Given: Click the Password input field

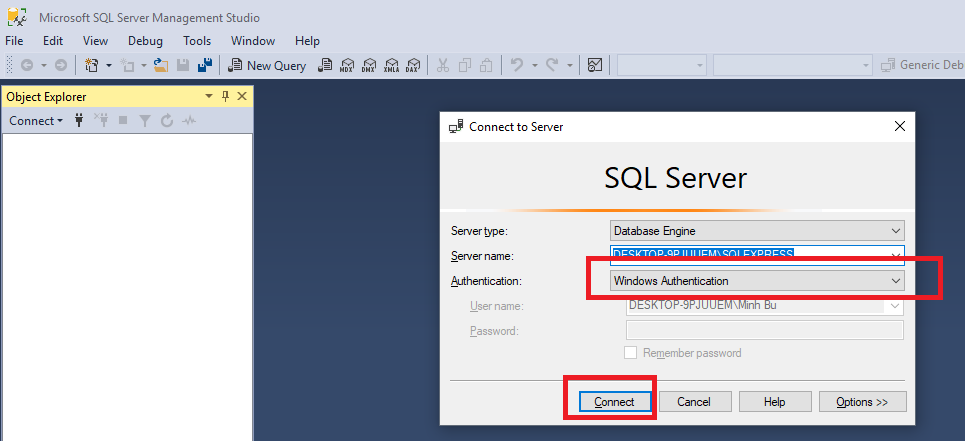Looking at the screenshot, I should (x=764, y=330).
